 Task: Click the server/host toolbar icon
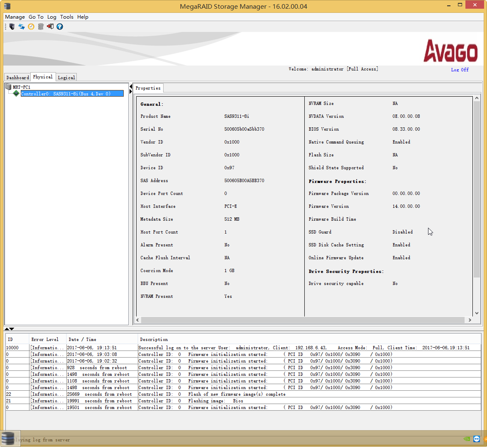(x=12, y=27)
